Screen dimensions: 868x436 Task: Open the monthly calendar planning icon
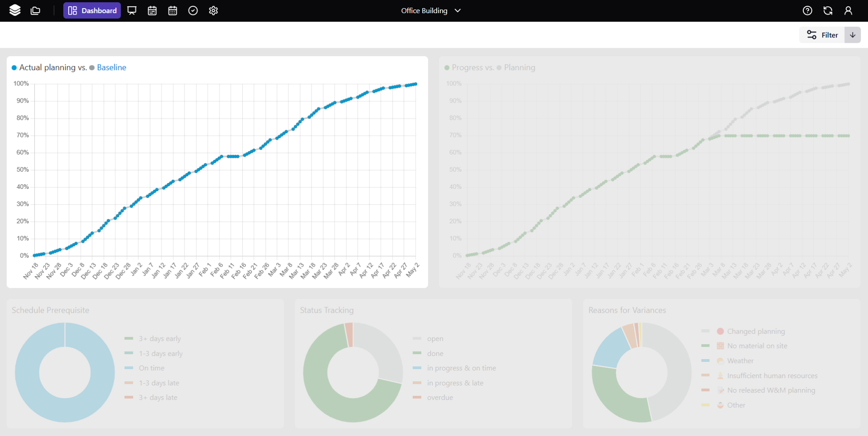click(x=172, y=10)
